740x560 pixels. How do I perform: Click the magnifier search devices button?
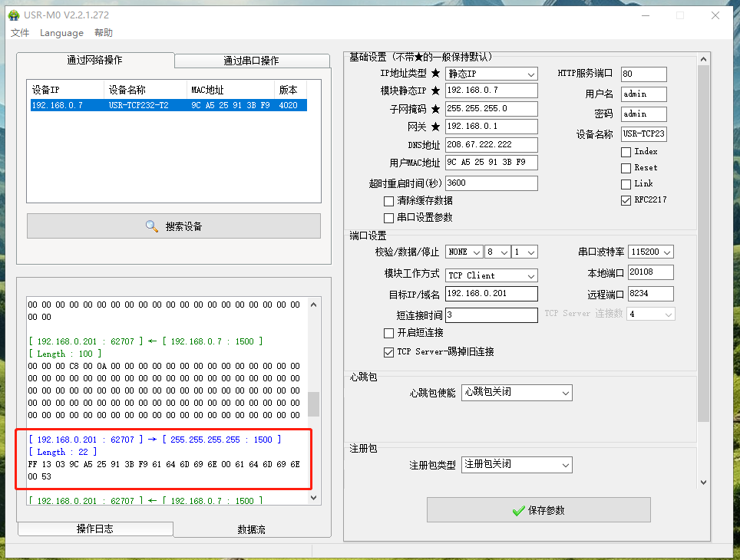click(x=173, y=226)
